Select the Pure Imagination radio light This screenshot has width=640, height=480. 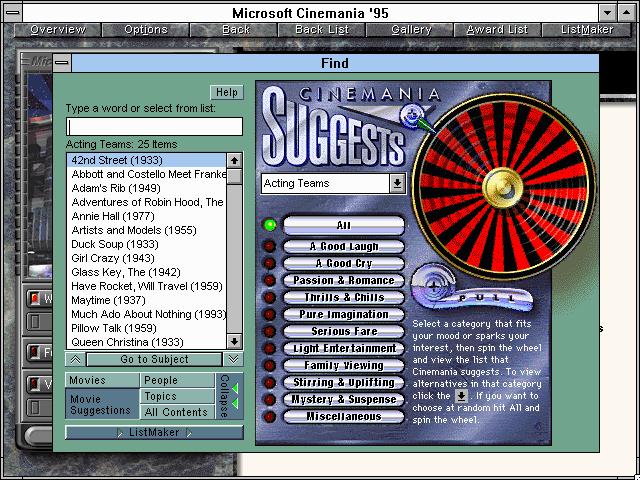coord(269,314)
